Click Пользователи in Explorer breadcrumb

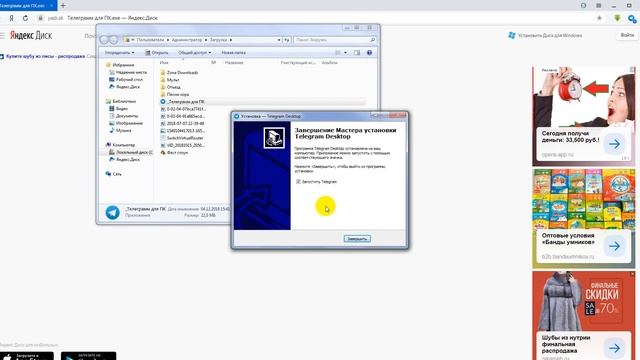pos(150,40)
